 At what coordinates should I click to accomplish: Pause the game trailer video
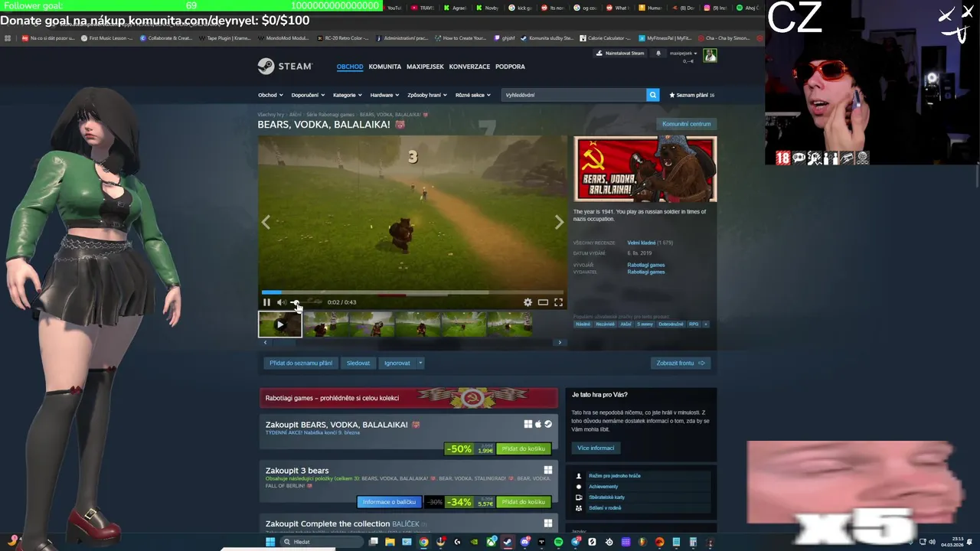point(266,302)
